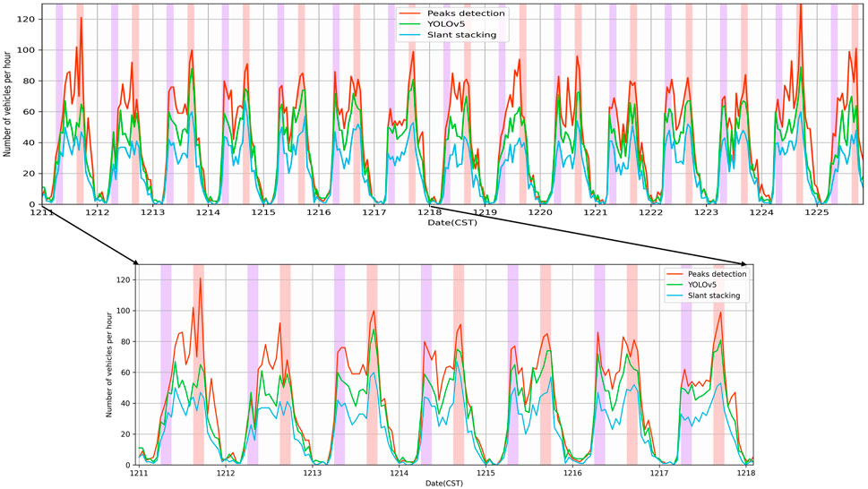Click the 1218 tick label on the zoomed chart
Image resolution: width=868 pixels, height=489 pixels.
(746, 474)
